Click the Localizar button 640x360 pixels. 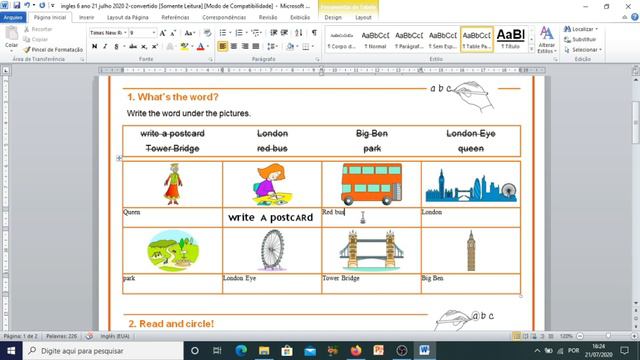click(x=581, y=29)
